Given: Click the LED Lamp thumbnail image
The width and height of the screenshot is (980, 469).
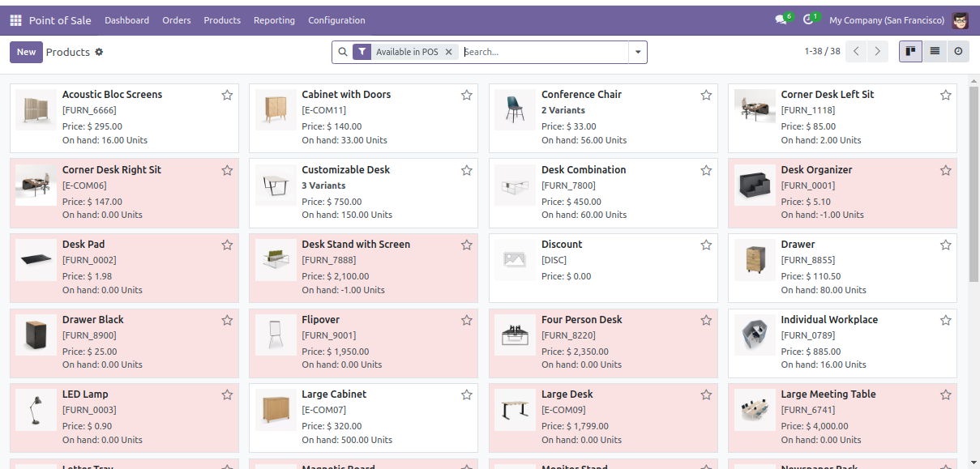Looking at the screenshot, I should [x=36, y=410].
